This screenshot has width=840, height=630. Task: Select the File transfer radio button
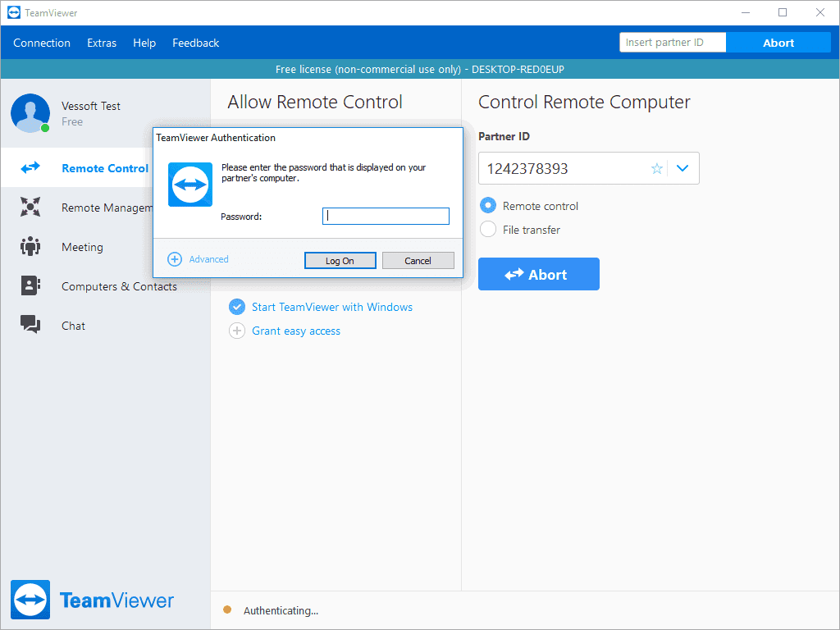(x=488, y=230)
